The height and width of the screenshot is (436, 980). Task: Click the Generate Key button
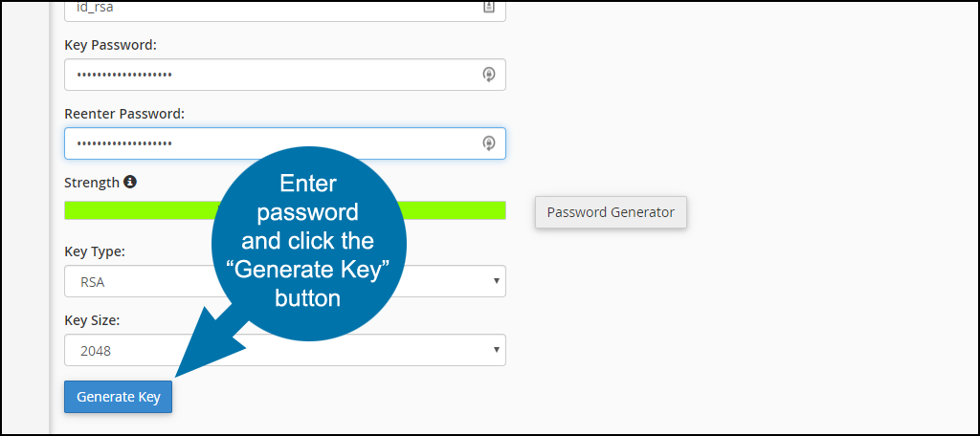click(x=118, y=397)
